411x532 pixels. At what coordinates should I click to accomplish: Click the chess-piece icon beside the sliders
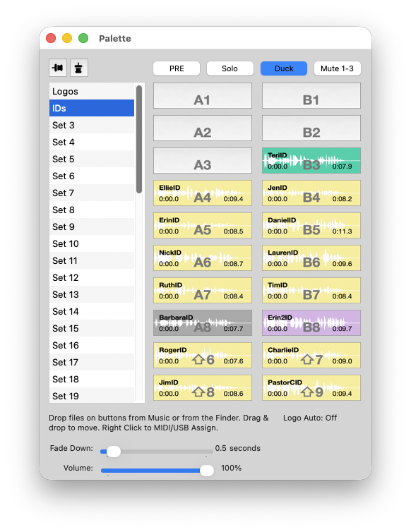pos(79,68)
